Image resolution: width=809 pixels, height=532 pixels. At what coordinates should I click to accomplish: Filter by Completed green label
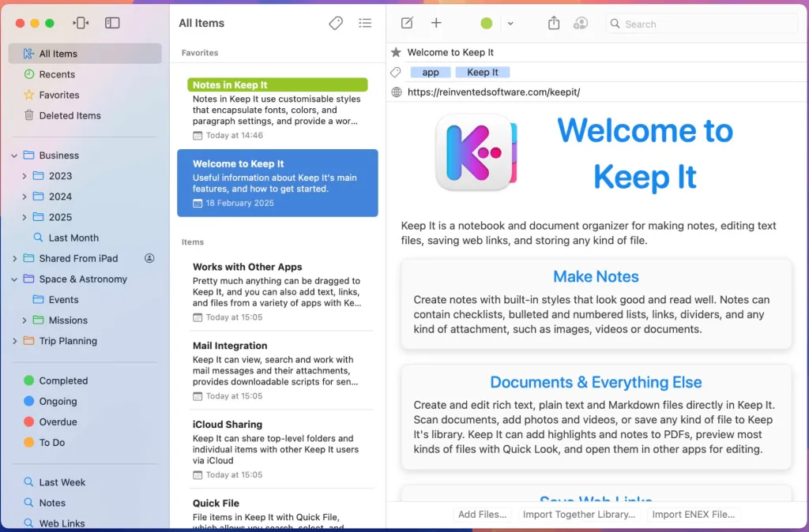(x=85, y=380)
